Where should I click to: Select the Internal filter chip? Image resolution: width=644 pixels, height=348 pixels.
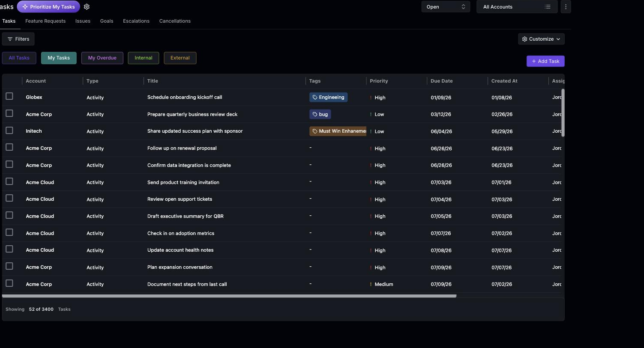click(144, 58)
